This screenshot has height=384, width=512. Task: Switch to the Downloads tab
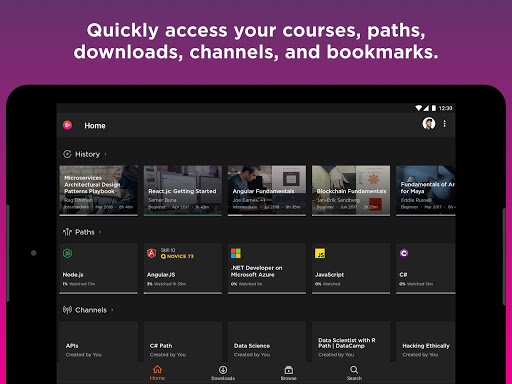223,373
